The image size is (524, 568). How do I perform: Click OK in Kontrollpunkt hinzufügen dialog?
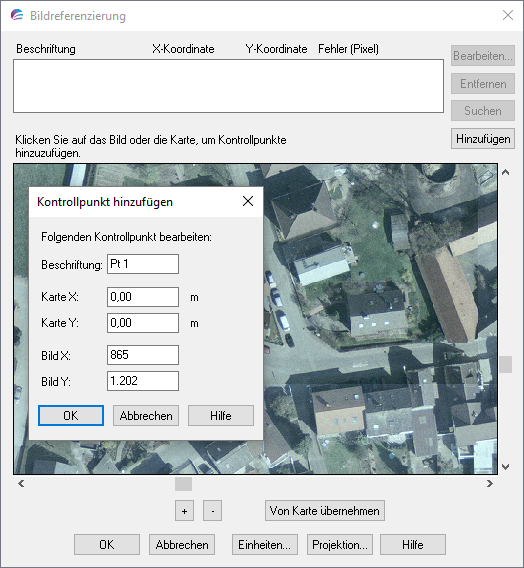click(x=71, y=415)
